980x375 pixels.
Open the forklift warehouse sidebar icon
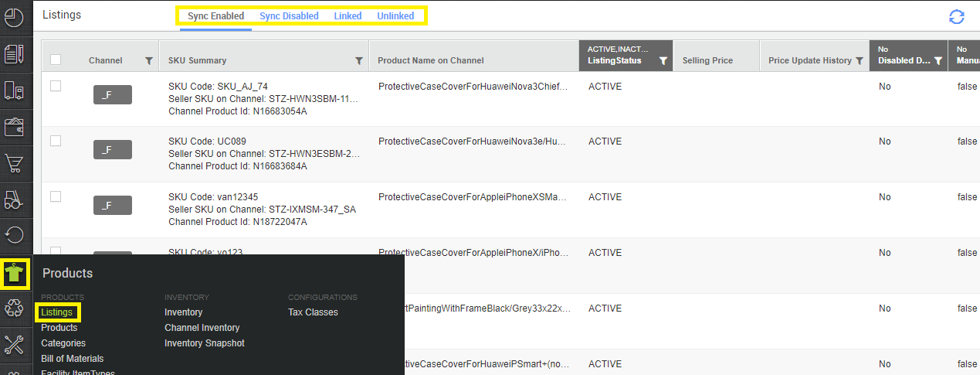[x=15, y=199]
